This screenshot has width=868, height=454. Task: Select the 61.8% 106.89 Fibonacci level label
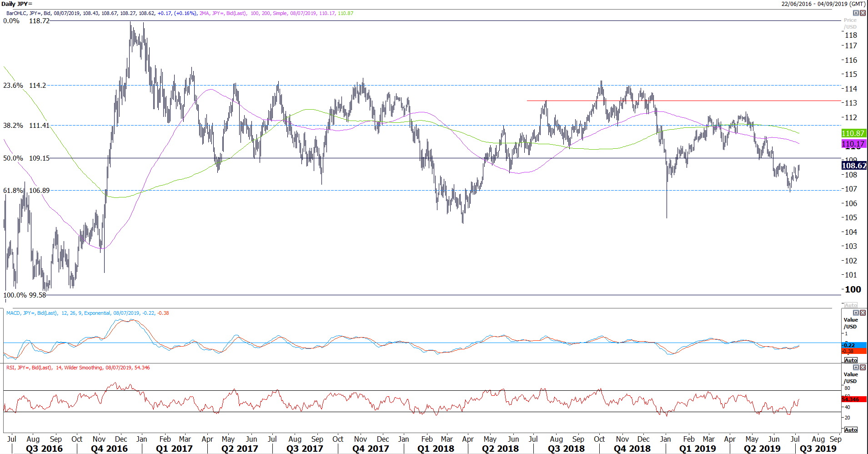pyautogui.click(x=26, y=191)
